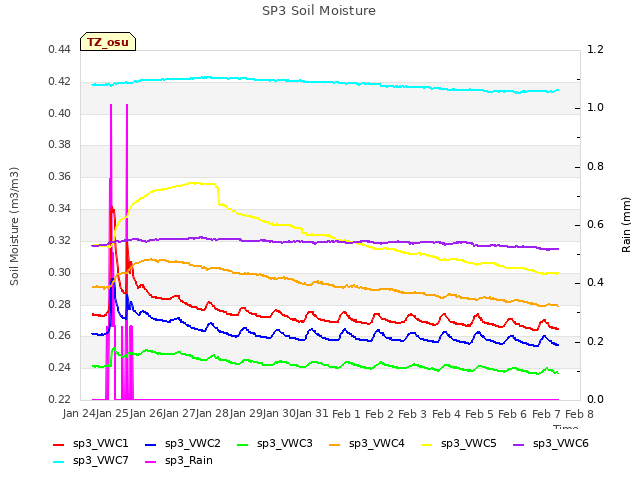The width and height of the screenshot is (640, 480).
Task: Click the yellow sp3_VWC5 legend swatch
Action: click(427, 444)
